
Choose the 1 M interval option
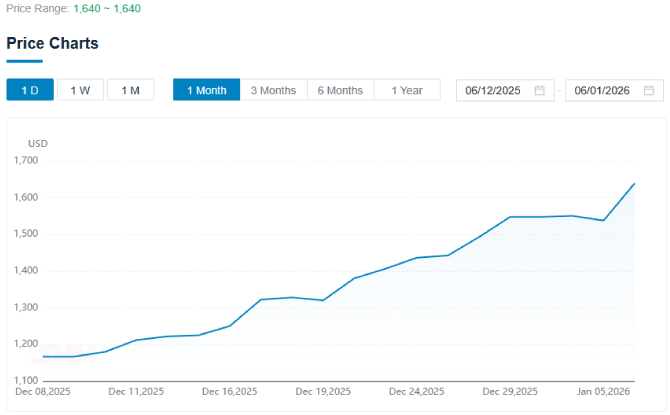point(130,90)
